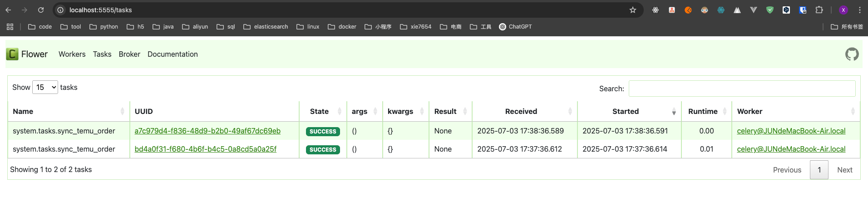This screenshot has width=868, height=212.
Task: Click the Flower logo icon
Action: [12, 54]
